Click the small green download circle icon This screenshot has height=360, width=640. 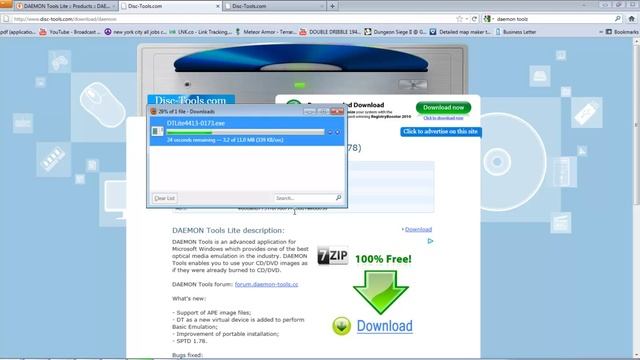tap(341, 326)
